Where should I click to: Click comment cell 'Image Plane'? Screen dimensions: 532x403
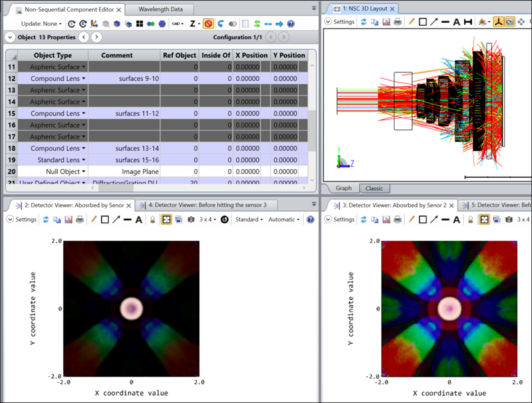124,172
